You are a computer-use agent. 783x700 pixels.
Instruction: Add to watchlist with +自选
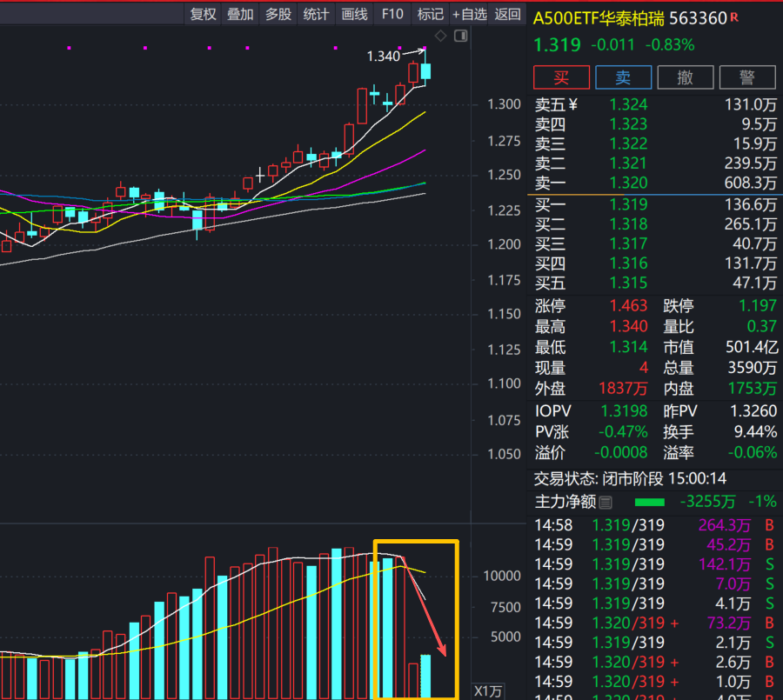point(469,14)
